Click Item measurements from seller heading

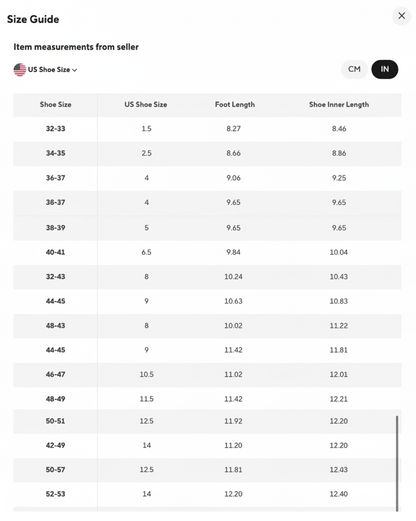pos(76,47)
